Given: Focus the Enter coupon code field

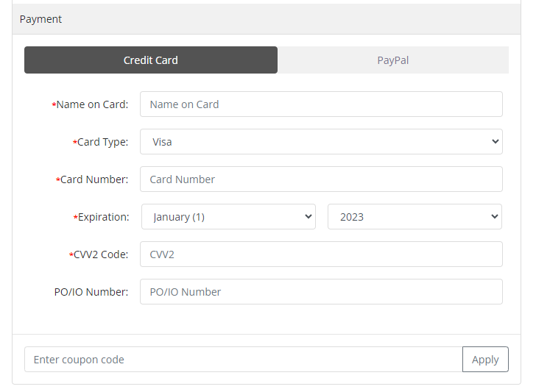Looking at the screenshot, I should click(x=243, y=360).
